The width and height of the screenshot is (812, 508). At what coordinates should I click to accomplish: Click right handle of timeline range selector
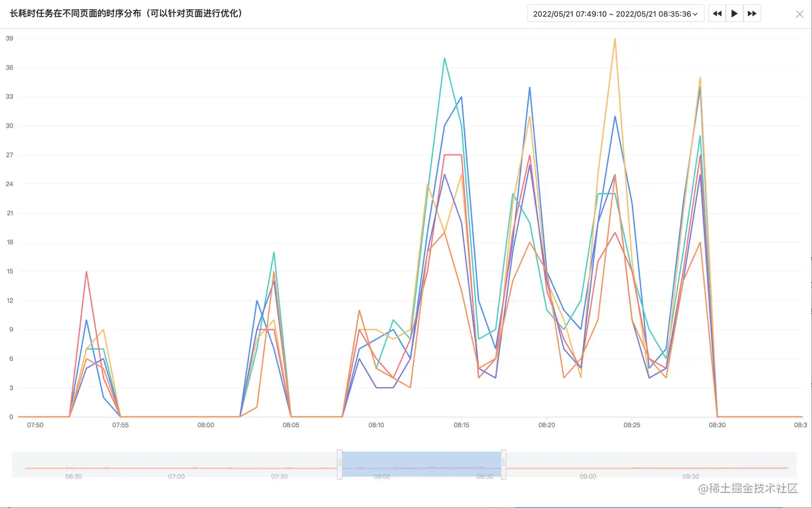tap(503, 464)
